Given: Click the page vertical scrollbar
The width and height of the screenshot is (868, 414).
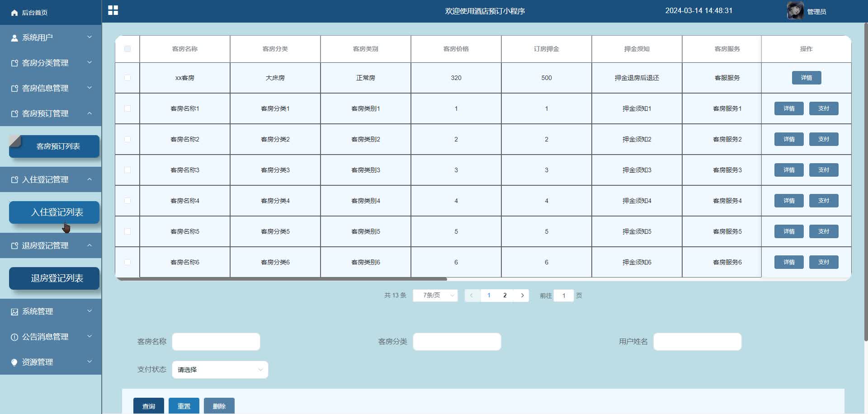Looking at the screenshot, I should (x=866, y=181).
